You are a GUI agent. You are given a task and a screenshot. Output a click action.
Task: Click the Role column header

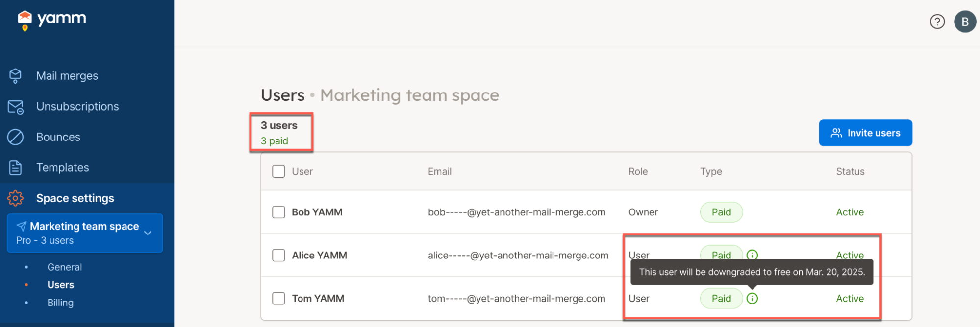(x=638, y=171)
